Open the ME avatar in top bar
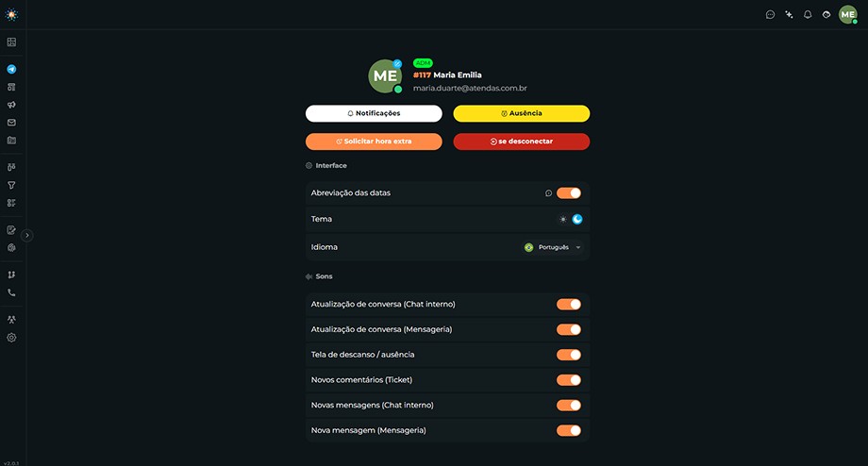 tap(848, 15)
